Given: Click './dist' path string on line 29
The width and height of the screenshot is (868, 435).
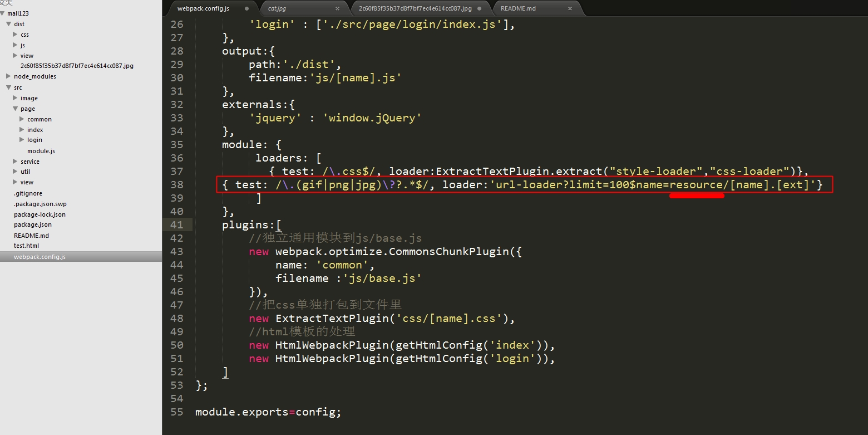Looking at the screenshot, I should click(309, 65).
